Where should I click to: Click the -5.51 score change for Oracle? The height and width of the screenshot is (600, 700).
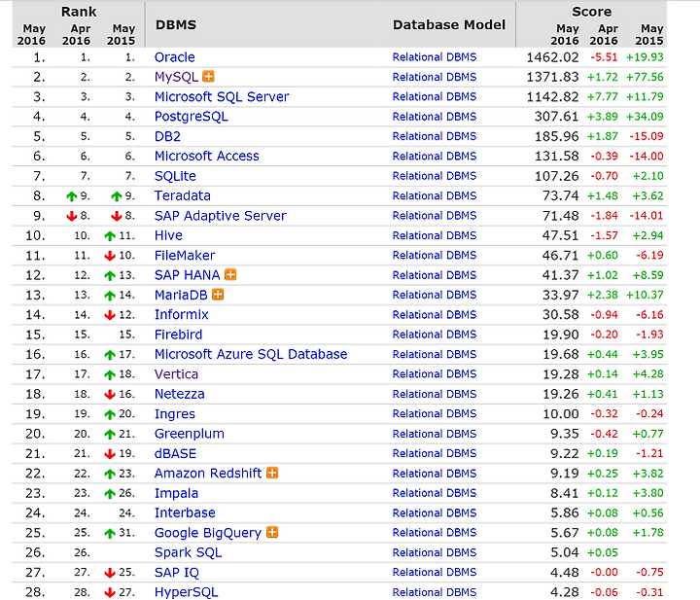coord(604,57)
